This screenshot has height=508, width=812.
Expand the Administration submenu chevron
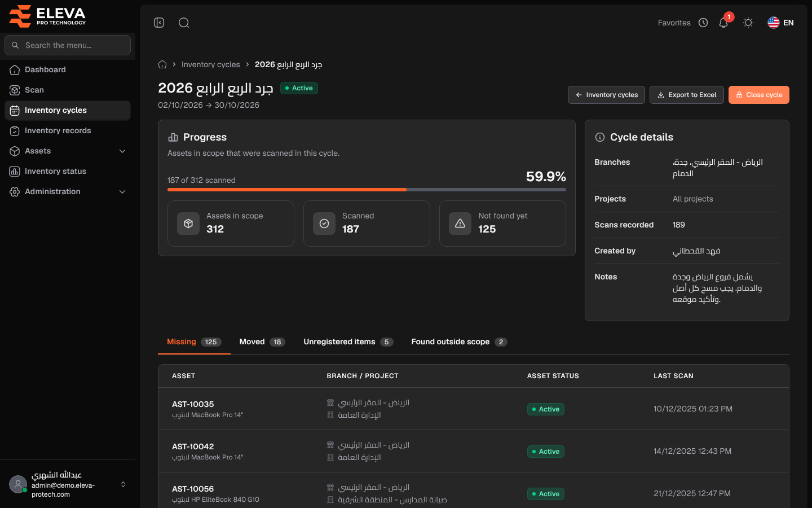point(122,191)
